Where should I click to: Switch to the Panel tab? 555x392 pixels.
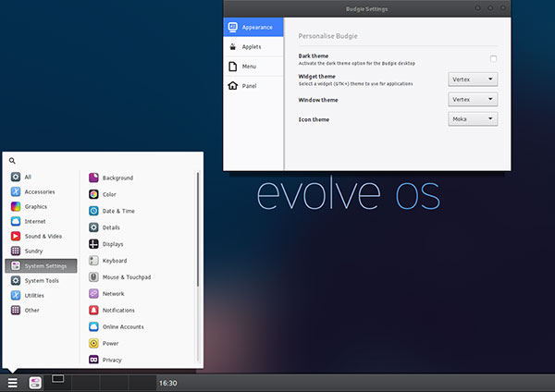[253, 86]
